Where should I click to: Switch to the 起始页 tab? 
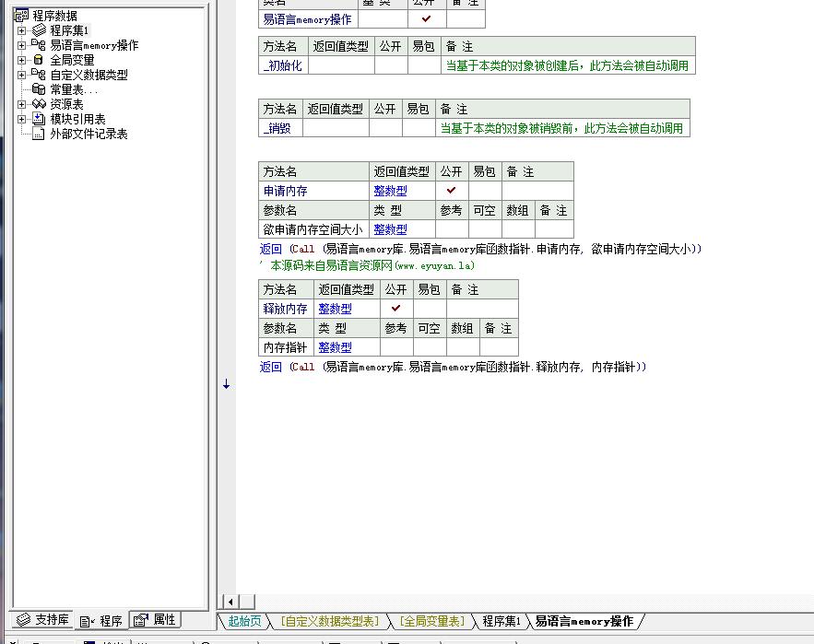pyautogui.click(x=244, y=621)
